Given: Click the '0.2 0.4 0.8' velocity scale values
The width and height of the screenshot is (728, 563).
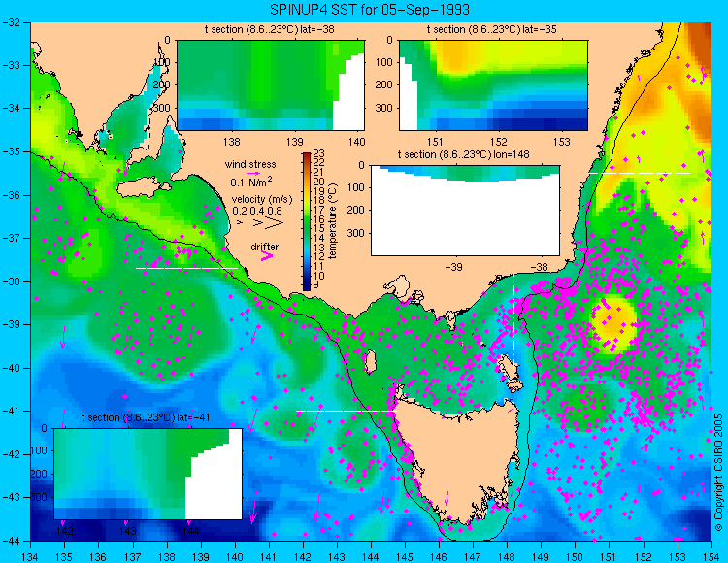Looking at the screenshot, I should click(257, 211).
